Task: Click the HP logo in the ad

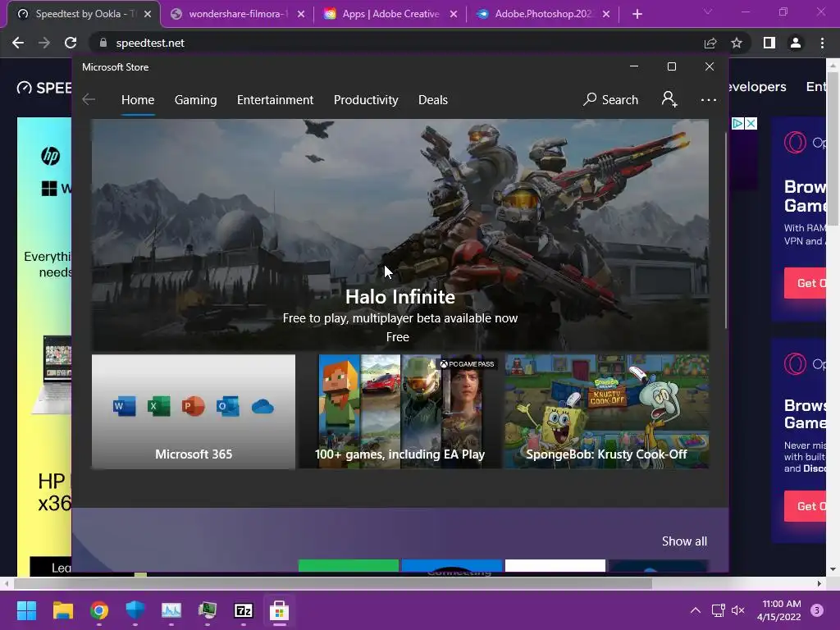Action: tap(50, 156)
